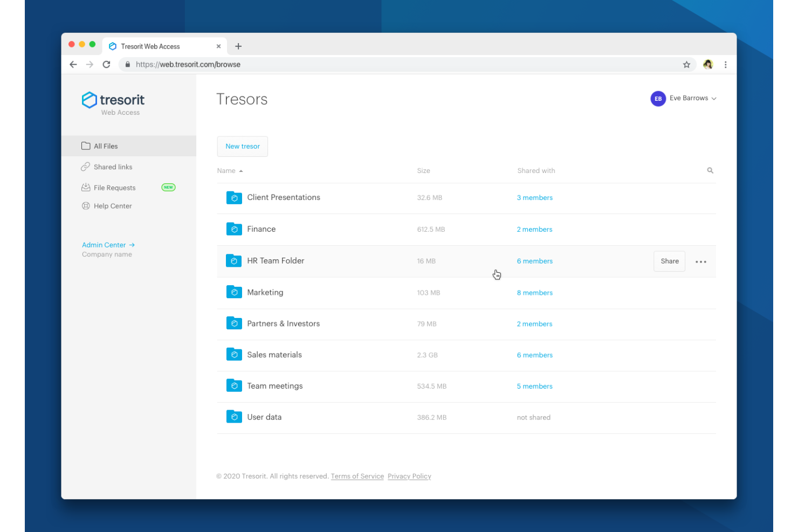This screenshot has height=532, width=798.
Task: Open the HR Team Folder name
Action: tap(276, 261)
